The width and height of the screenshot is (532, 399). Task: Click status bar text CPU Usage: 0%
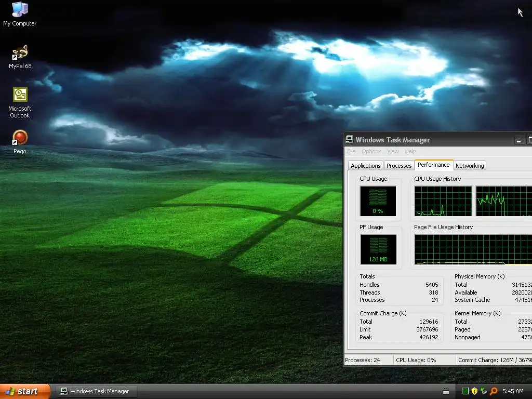(x=416, y=360)
